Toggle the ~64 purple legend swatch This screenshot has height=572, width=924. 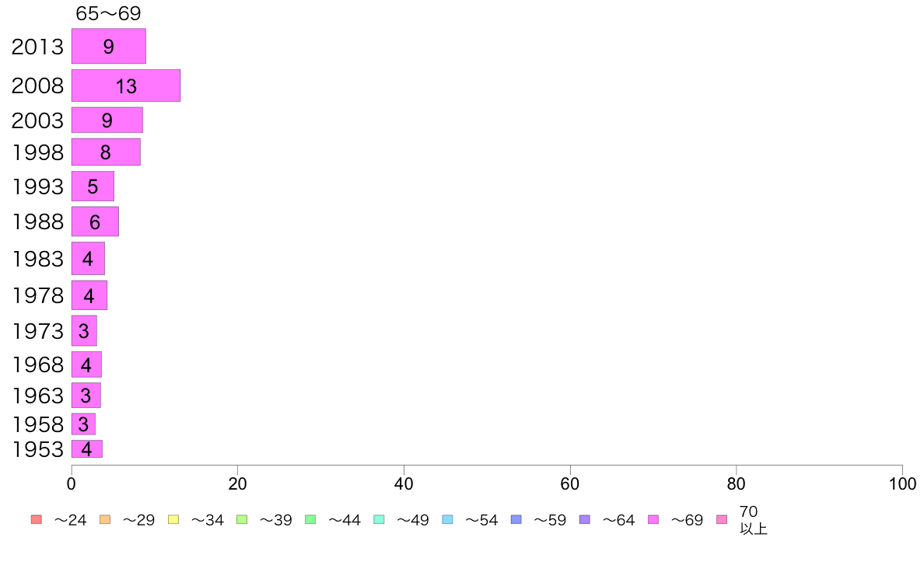coord(585,520)
